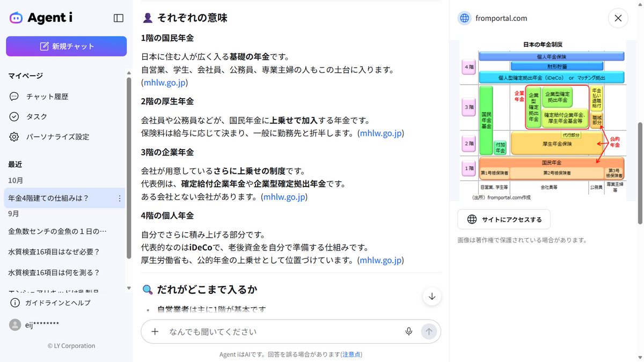644x362 pixels.
Task: Click the globe icon in サイトにアクセスする button
Action: coord(472,219)
